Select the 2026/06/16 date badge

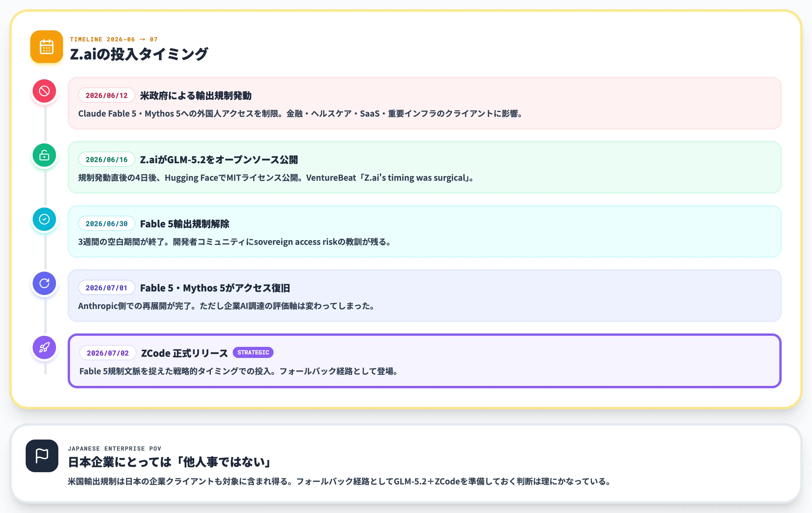[106, 159]
